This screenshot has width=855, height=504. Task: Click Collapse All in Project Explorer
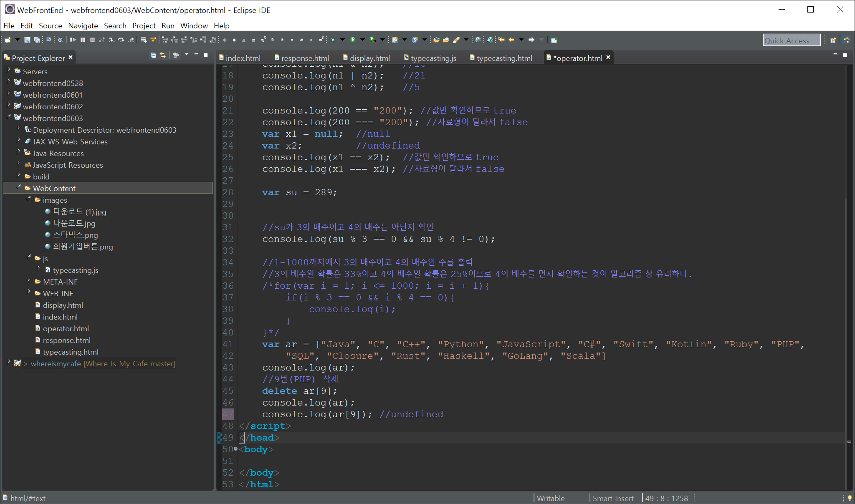click(x=153, y=55)
